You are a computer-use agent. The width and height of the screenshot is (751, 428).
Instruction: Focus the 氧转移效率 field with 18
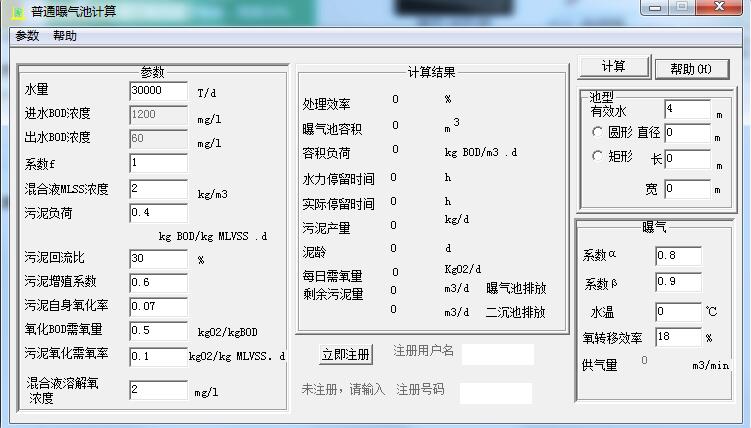(678, 337)
